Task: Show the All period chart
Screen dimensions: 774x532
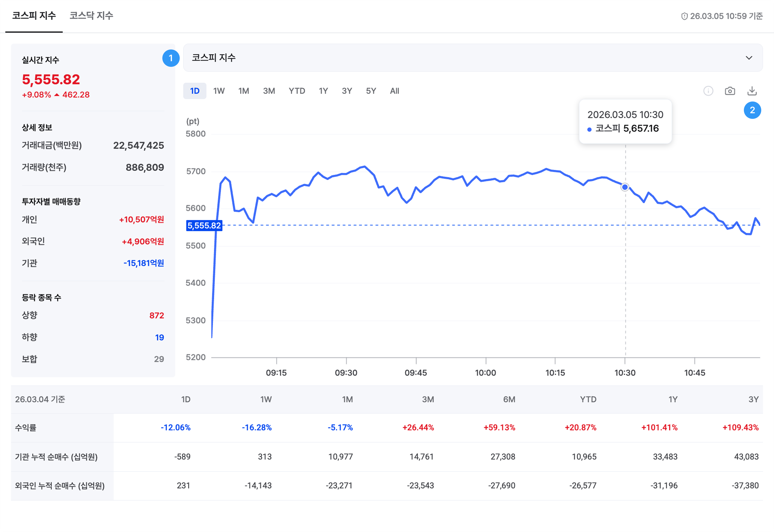Action: 394,91
